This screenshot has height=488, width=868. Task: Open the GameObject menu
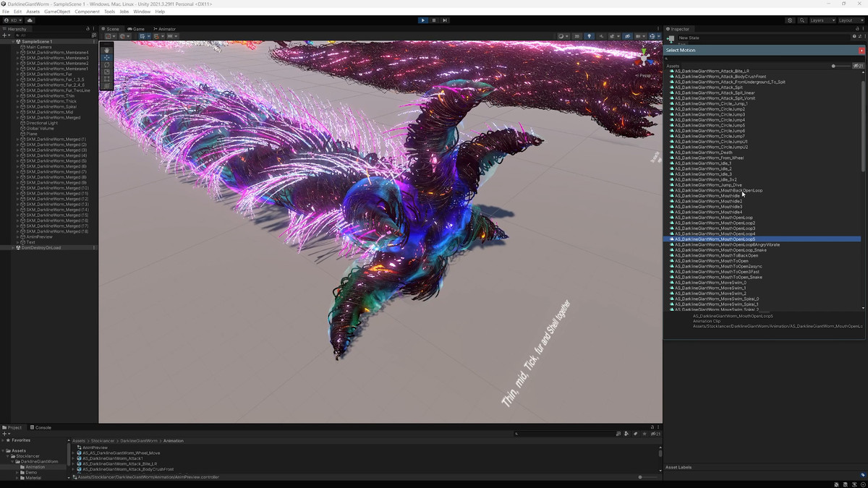[57, 12]
